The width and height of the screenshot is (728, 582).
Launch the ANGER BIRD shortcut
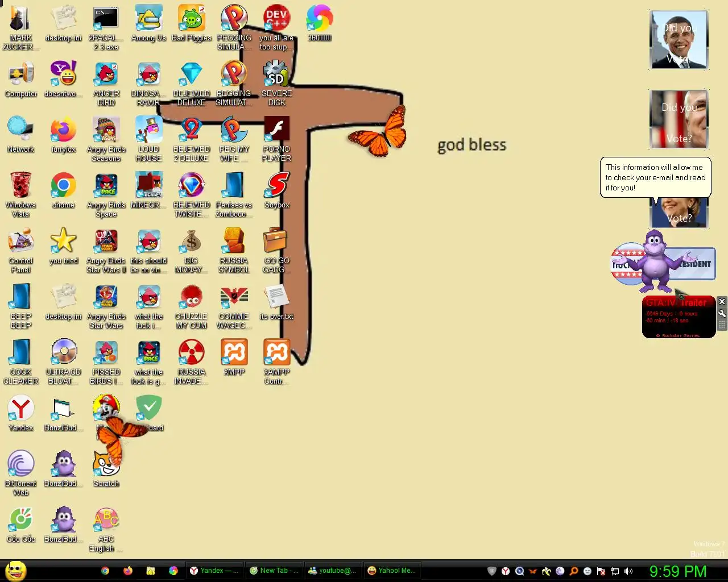click(x=106, y=84)
